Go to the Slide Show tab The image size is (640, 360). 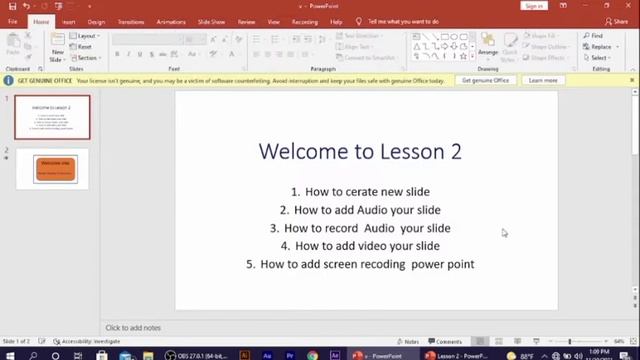click(x=211, y=22)
